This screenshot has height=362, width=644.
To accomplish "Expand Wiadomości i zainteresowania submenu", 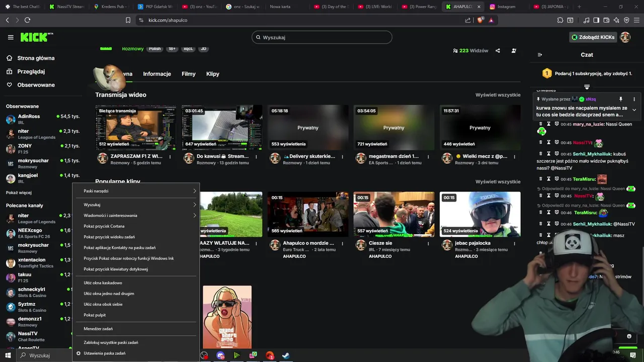I will coord(136,216).
